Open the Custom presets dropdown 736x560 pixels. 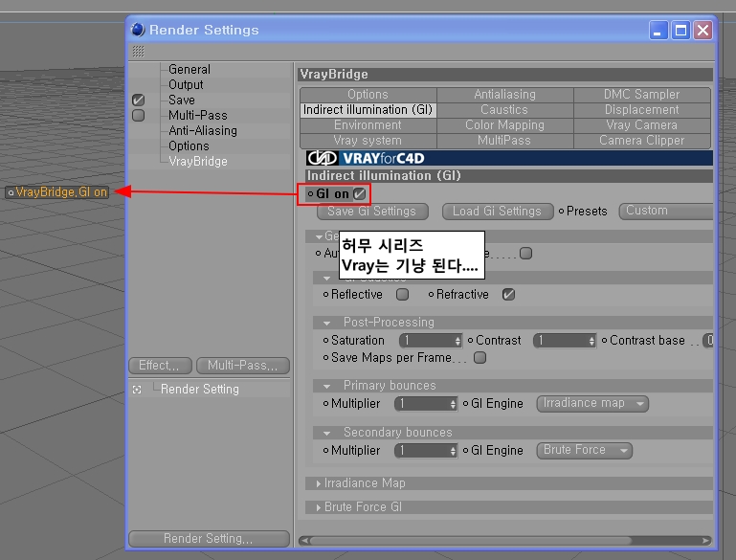[665, 211]
